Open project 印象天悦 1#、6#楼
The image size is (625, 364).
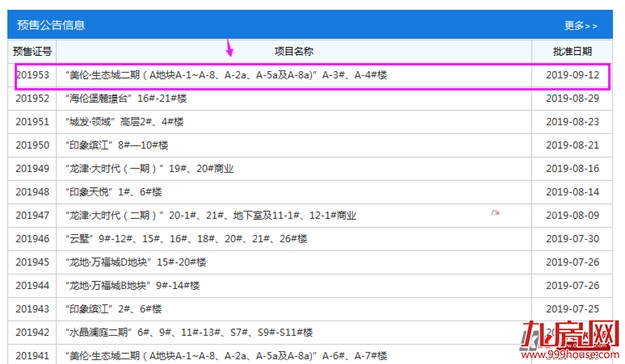click(x=114, y=192)
